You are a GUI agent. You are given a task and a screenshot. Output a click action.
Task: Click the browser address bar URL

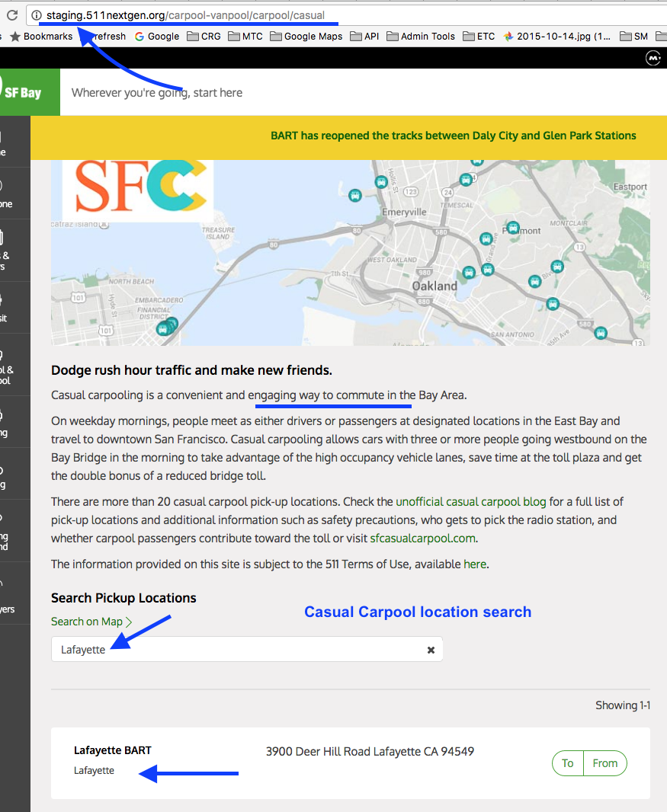tap(185, 15)
